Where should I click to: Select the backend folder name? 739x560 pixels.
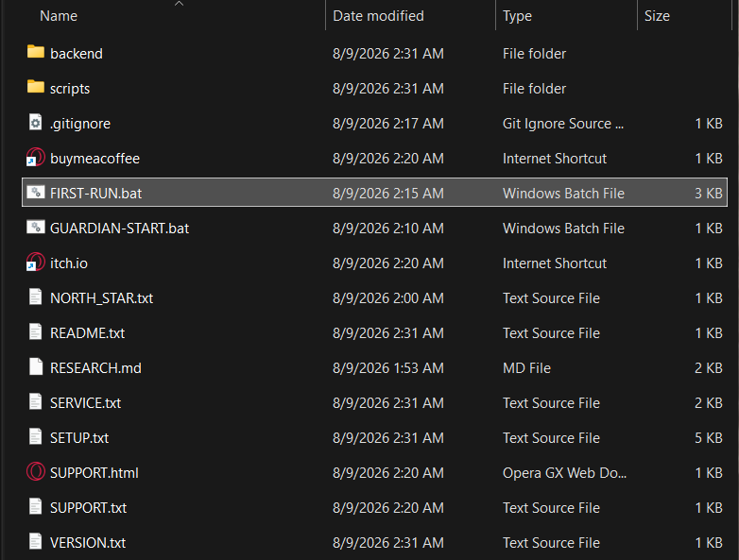(77, 54)
